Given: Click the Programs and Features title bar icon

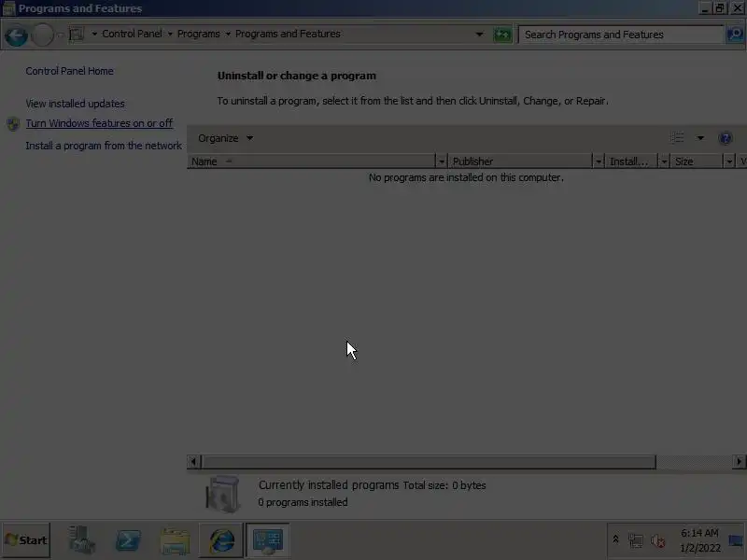Looking at the screenshot, I should tap(9, 8).
